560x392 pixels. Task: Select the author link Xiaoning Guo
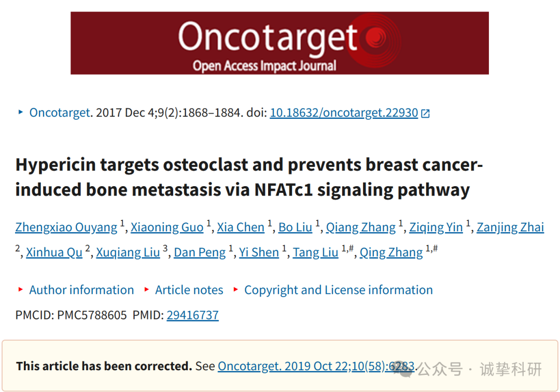click(x=167, y=227)
